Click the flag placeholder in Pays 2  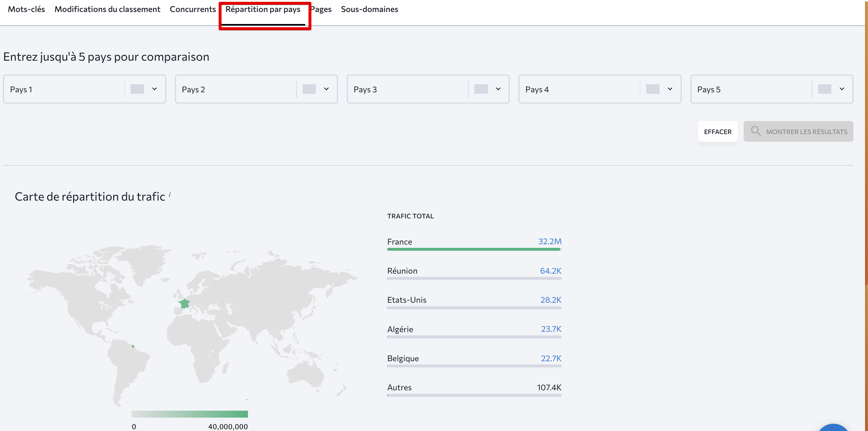309,89
